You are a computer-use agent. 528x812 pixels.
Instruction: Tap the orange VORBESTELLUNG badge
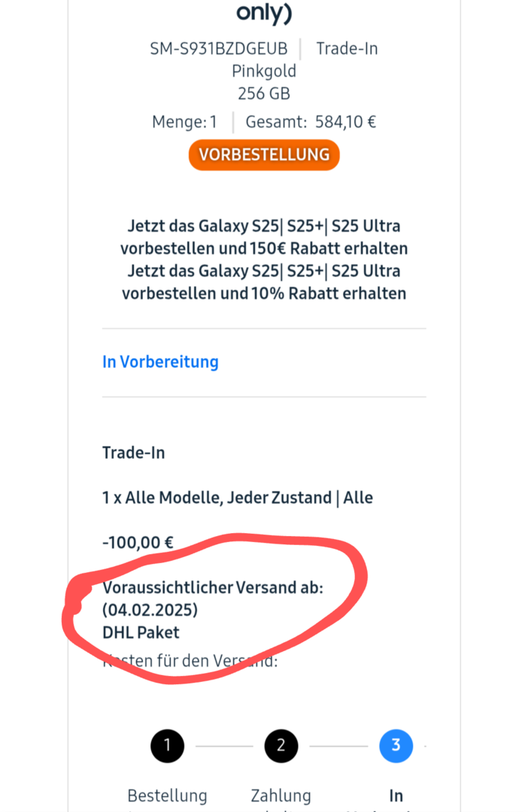pos(264,155)
